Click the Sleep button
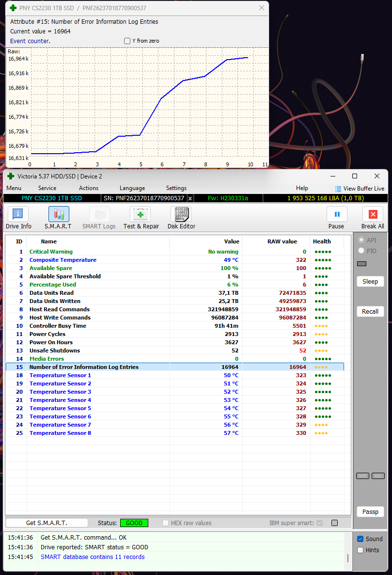Viewport: 392px width, 575px height. (370, 282)
